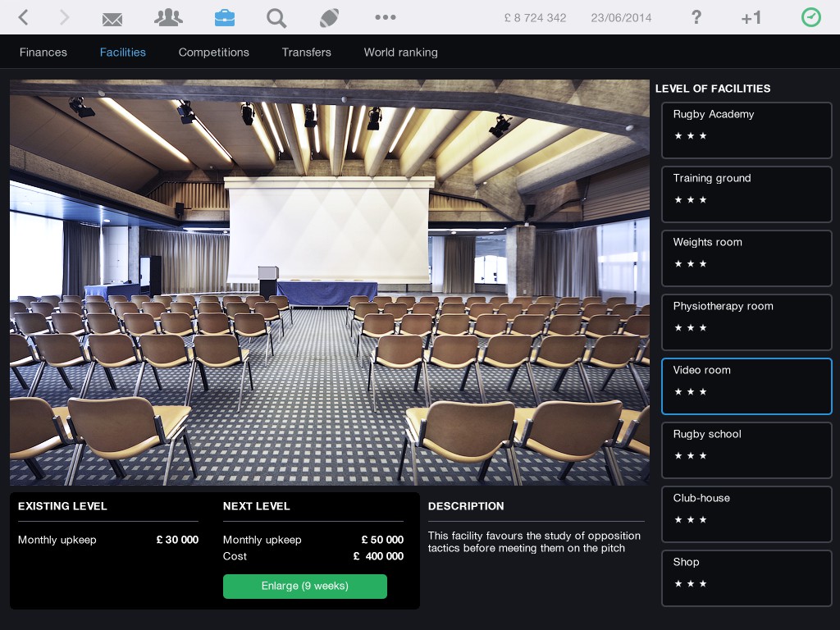Advance one day with the +1 control
The image size is (840, 630).
(x=751, y=17)
